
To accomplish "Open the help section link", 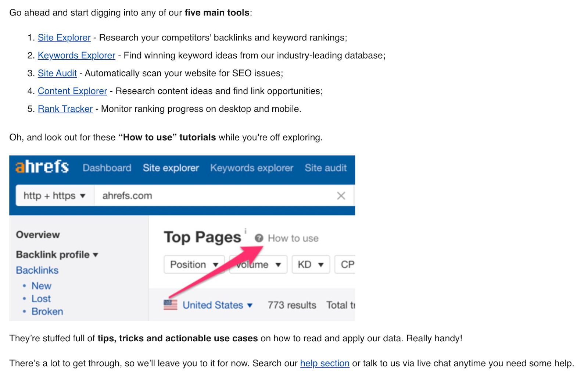I will point(325,363).
